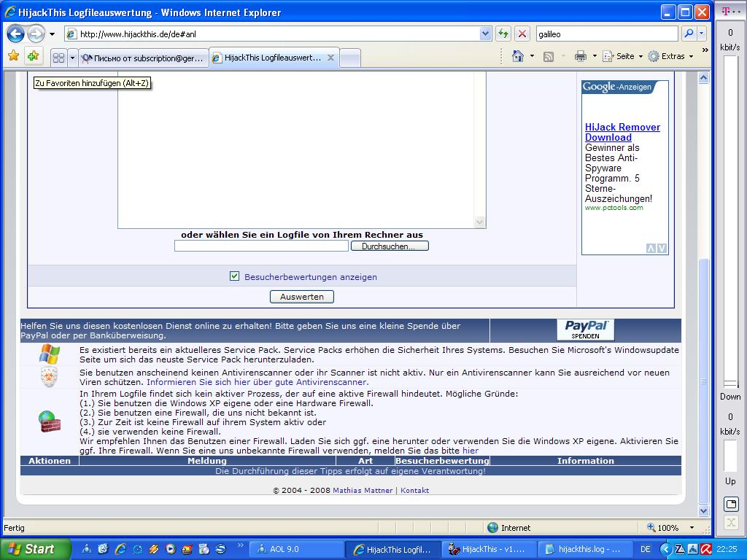The height and width of the screenshot is (560, 747).
Task: Click the Windows flag icon beside Service Pack notice
Action: click(50, 355)
